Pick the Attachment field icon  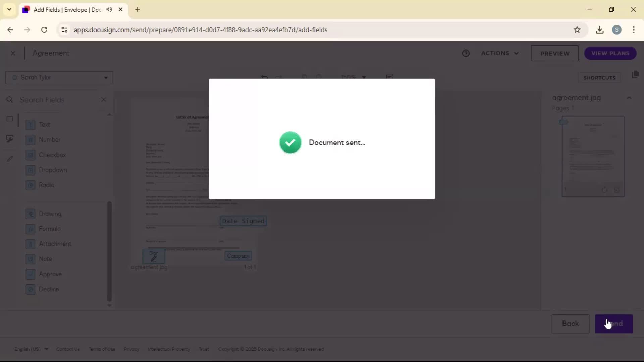click(31, 244)
